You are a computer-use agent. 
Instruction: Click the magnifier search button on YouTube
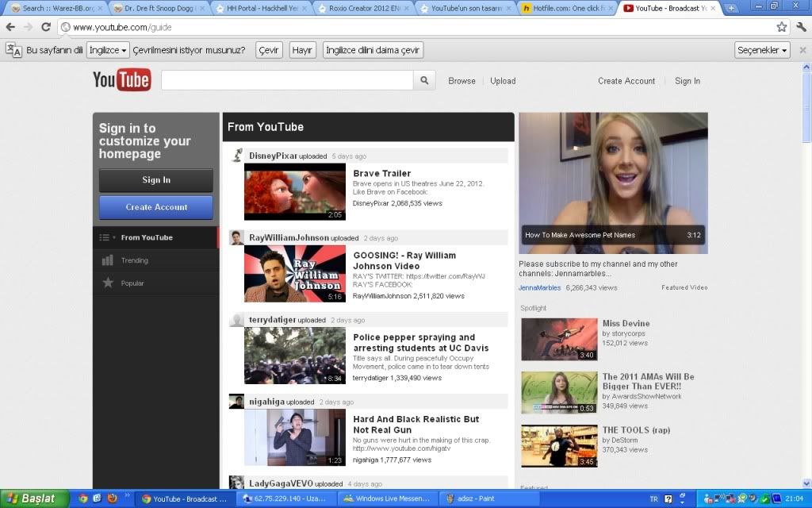click(x=425, y=80)
